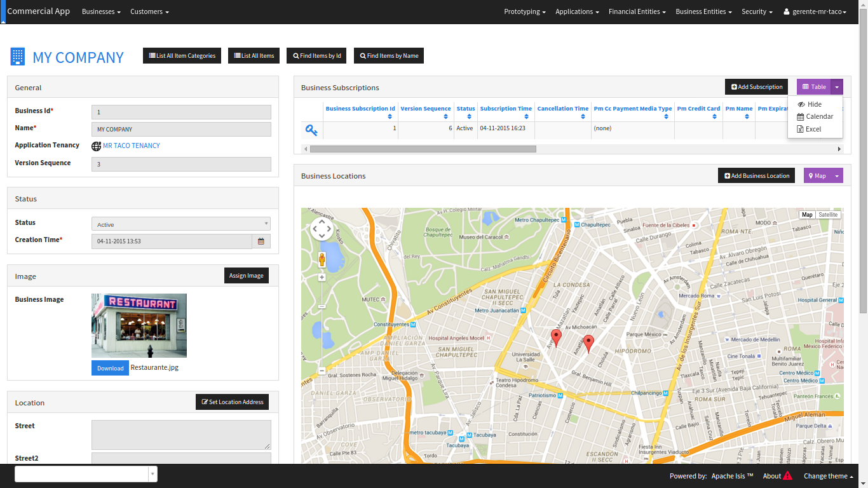Click the map zoom out minus button
Screen dimensions: 868x488
tap(322, 370)
